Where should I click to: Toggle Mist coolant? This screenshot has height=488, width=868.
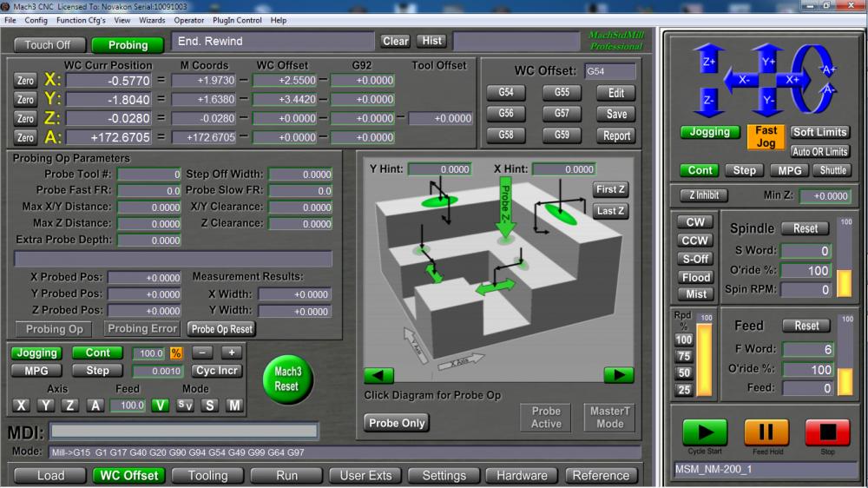[x=695, y=294]
